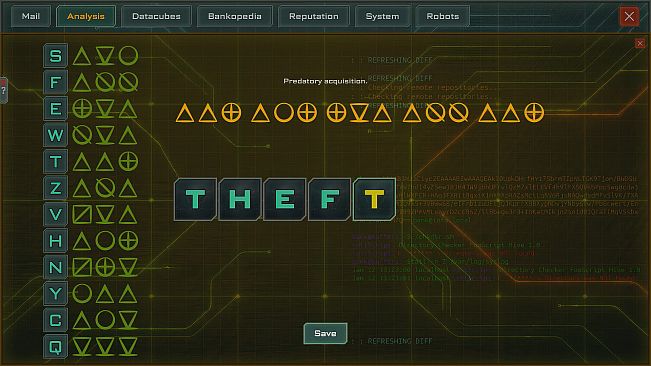The height and width of the screenshot is (366, 651).
Task: Click the Save button
Action: coord(326,333)
